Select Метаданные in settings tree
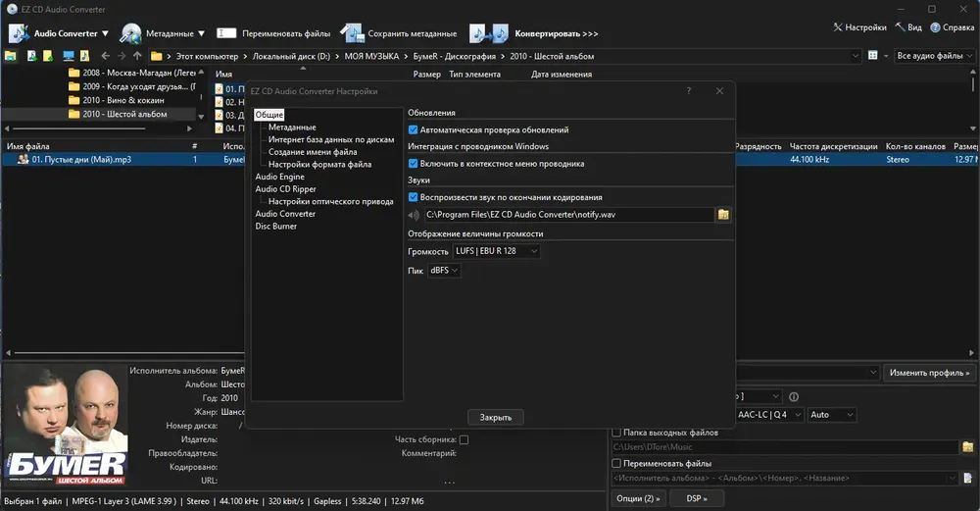 coord(292,128)
